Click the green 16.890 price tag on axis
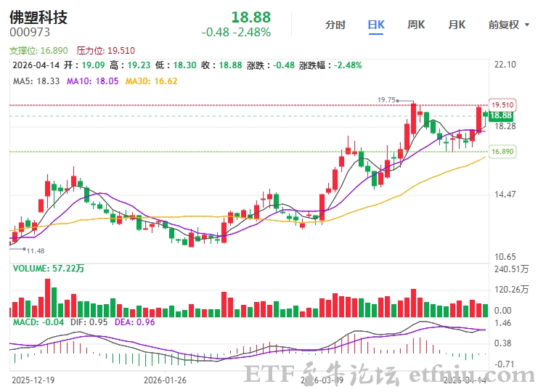The width and height of the screenshot is (538, 392). click(x=502, y=152)
